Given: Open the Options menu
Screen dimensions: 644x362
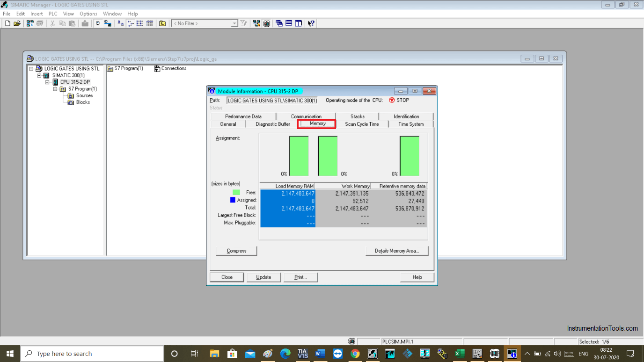Looking at the screenshot, I should pos(88,14).
